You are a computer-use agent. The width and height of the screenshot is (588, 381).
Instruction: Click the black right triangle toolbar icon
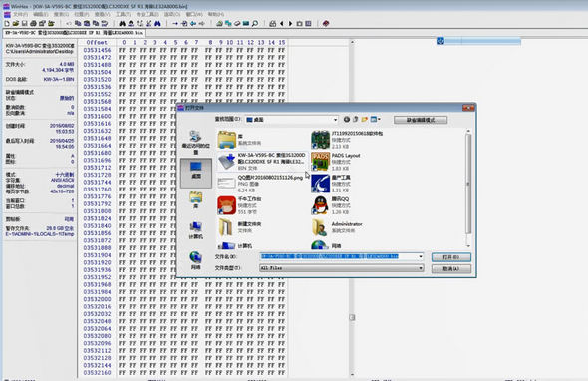290,23
